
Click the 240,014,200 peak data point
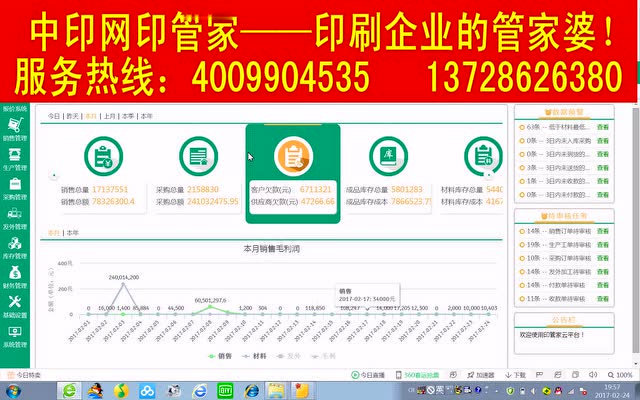click(x=124, y=284)
